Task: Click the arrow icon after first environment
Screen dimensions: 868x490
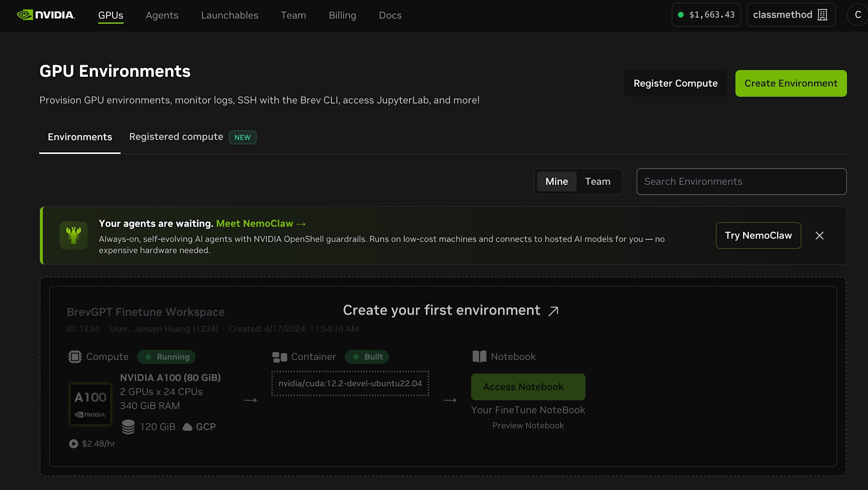Action: click(x=553, y=311)
